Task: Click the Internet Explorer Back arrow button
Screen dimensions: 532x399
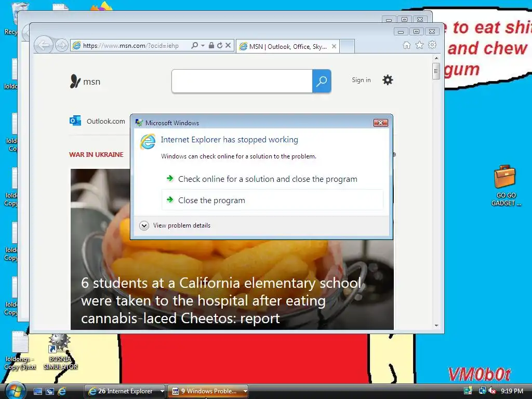Action: (44, 45)
